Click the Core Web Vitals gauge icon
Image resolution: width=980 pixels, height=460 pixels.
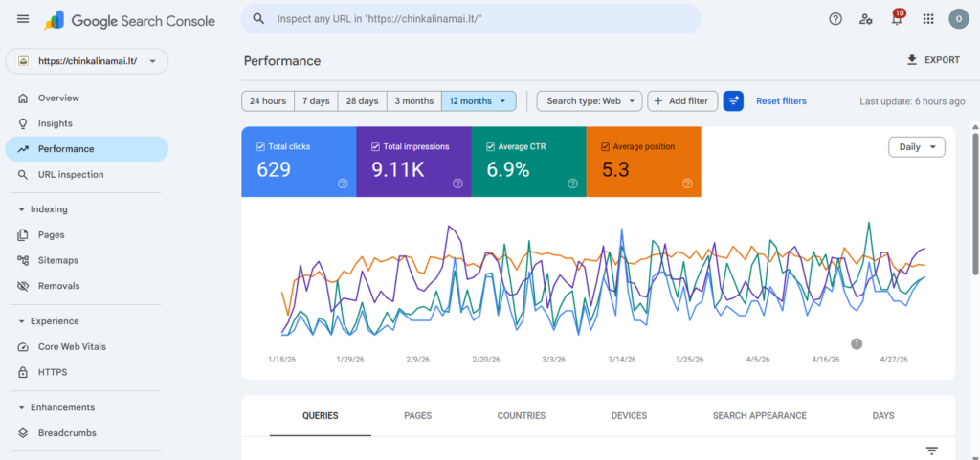(x=23, y=346)
